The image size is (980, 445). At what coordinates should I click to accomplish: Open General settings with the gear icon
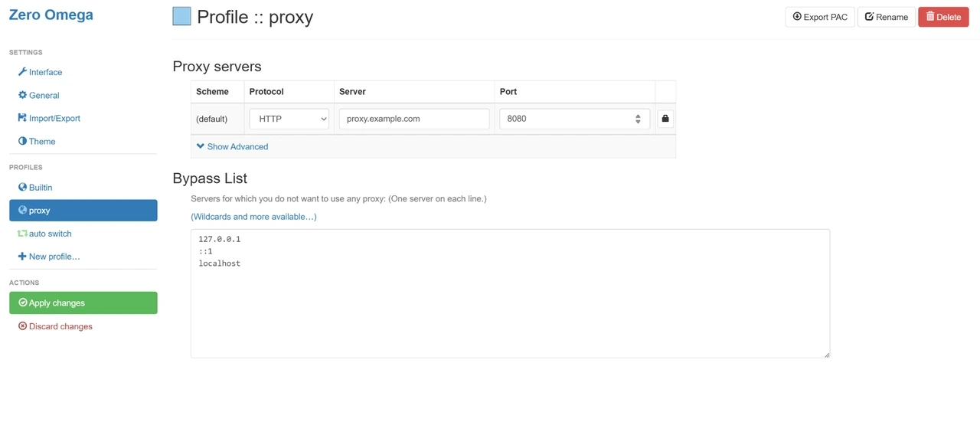pos(21,95)
